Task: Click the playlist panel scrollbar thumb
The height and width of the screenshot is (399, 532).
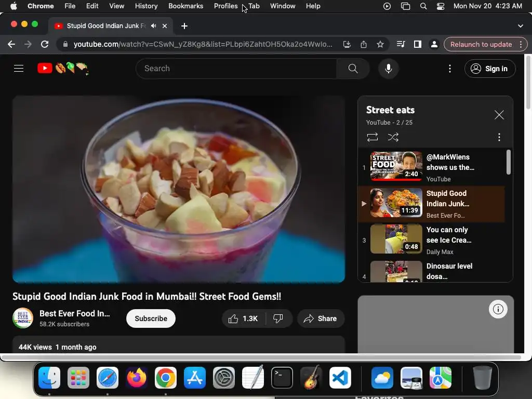Action: tap(508, 162)
